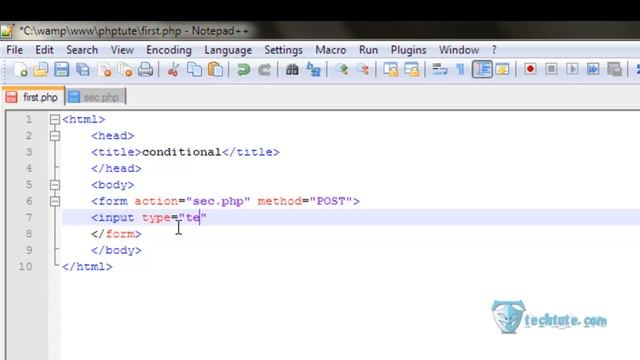Collapse the form fold on line 6
Screen dimensions: 640x360
pyautogui.click(x=55, y=201)
